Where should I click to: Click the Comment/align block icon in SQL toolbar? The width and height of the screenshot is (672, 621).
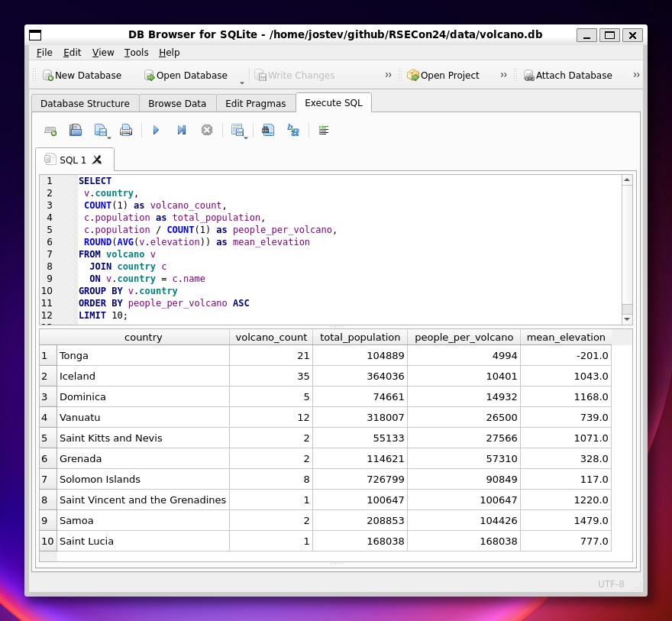coord(323,131)
